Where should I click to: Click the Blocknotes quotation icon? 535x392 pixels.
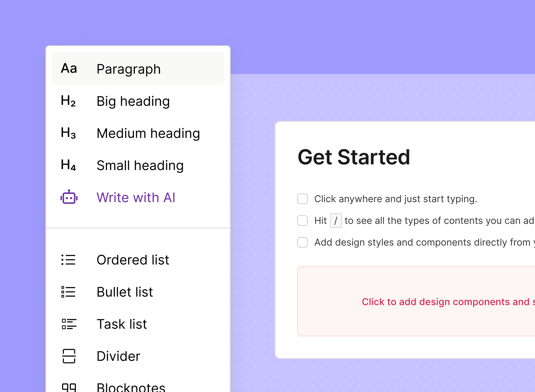click(68, 387)
